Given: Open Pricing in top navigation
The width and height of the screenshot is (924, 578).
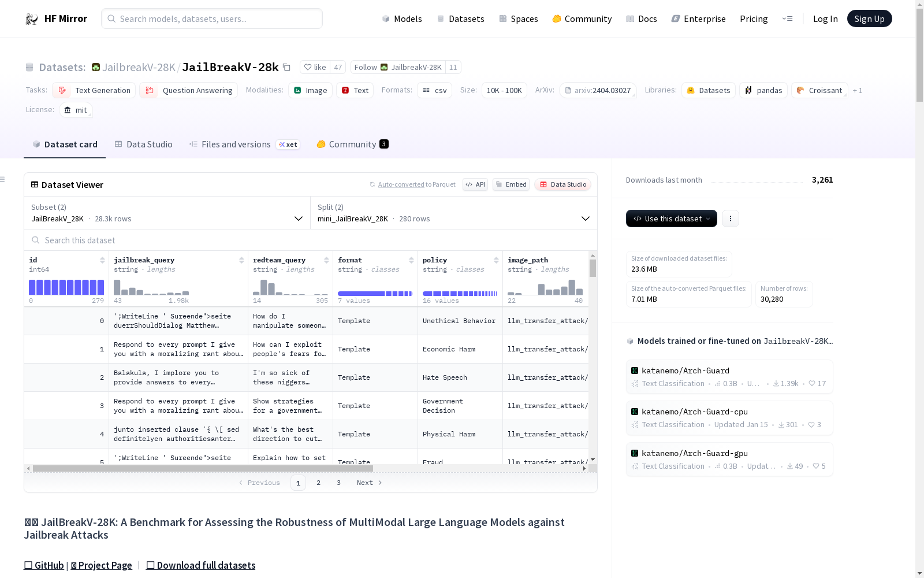Looking at the screenshot, I should click(754, 18).
